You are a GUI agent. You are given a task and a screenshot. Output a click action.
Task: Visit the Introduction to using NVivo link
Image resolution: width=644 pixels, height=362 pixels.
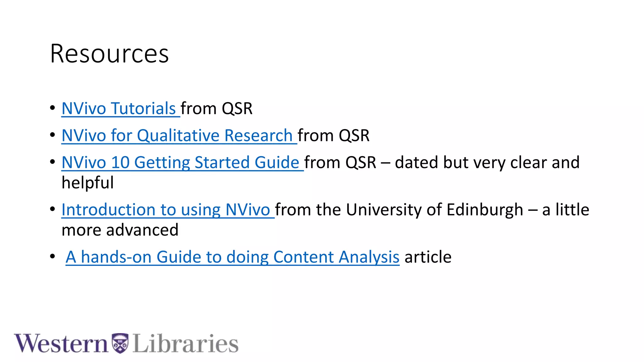click(x=168, y=210)
